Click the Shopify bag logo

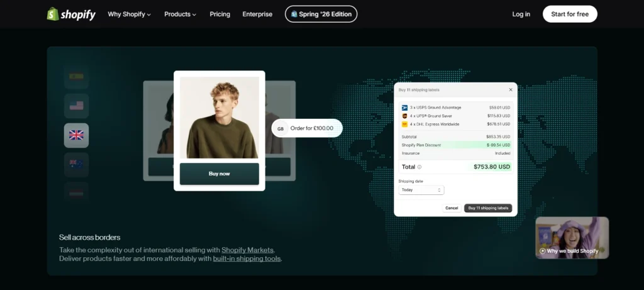tap(53, 14)
